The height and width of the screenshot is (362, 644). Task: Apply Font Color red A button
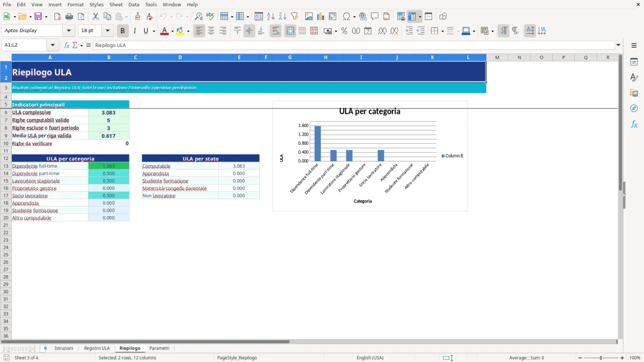pyautogui.click(x=164, y=31)
